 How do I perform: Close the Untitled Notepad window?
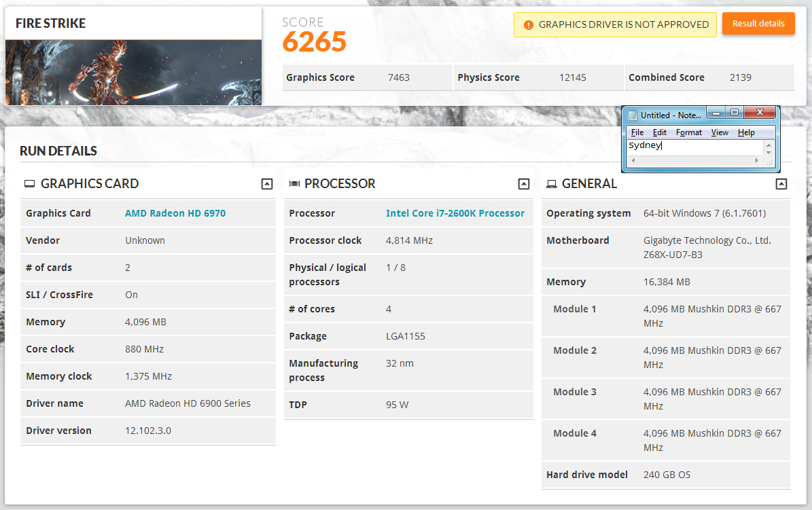(x=760, y=113)
